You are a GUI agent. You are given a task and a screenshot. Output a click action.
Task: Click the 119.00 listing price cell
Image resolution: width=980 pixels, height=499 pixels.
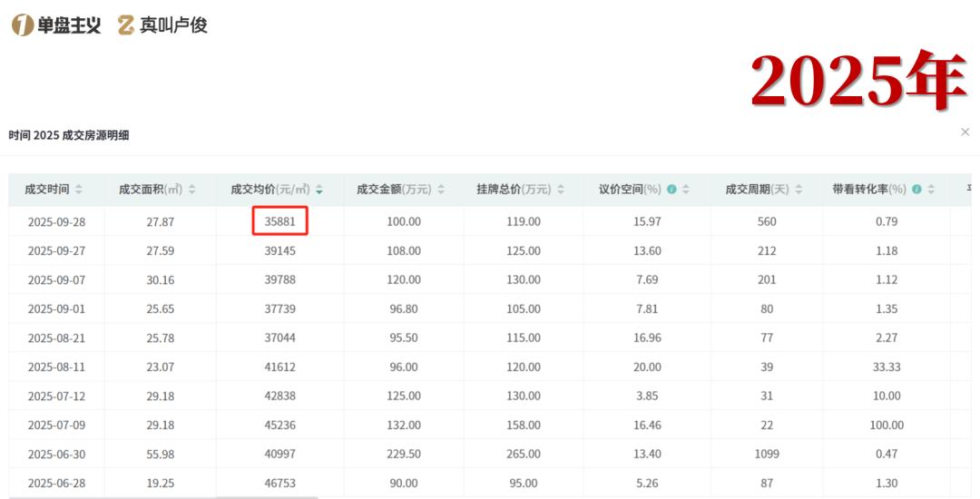(524, 221)
